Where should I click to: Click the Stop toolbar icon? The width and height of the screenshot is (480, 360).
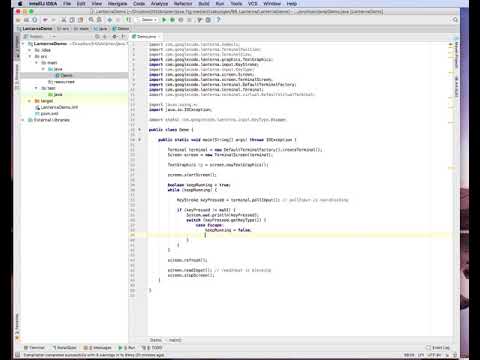(x=189, y=20)
